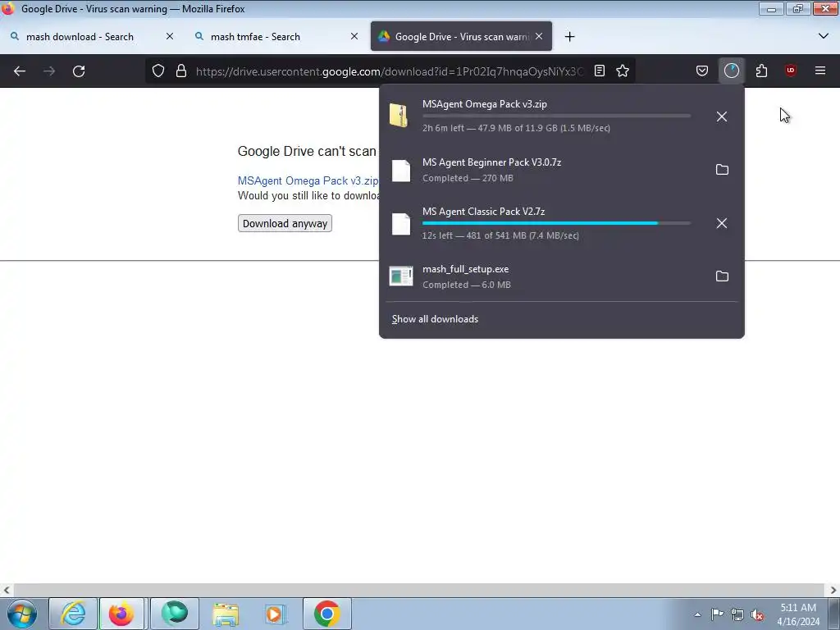Image resolution: width=840 pixels, height=630 pixels.
Task: Cancel MS Agent Classic Pack V2.7z download
Action: tap(722, 223)
